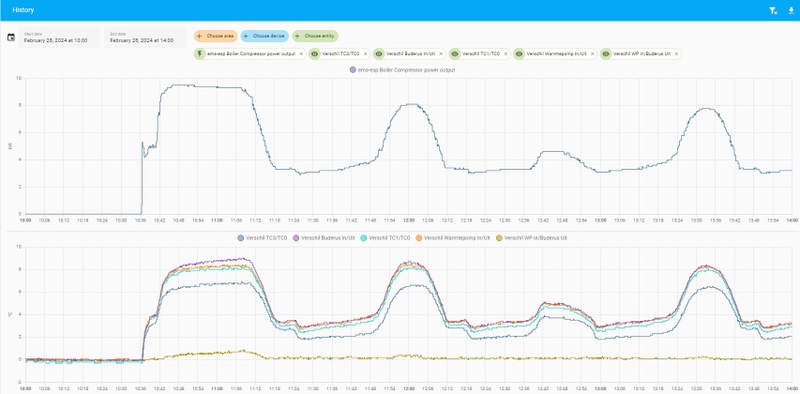Viewport: 800px width, 394px height.
Task: Remove the Verschil Warmtepomp In/Uit chip
Action: click(592, 54)
